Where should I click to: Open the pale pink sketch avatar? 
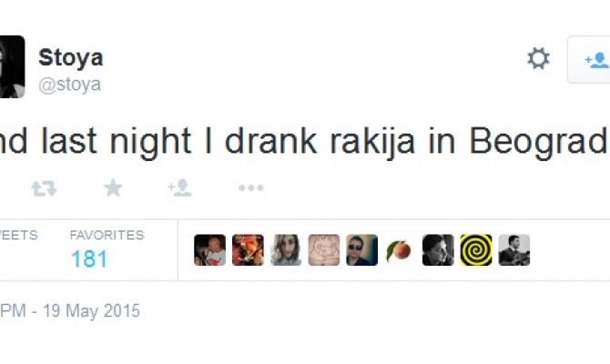(x=324, y=249)
